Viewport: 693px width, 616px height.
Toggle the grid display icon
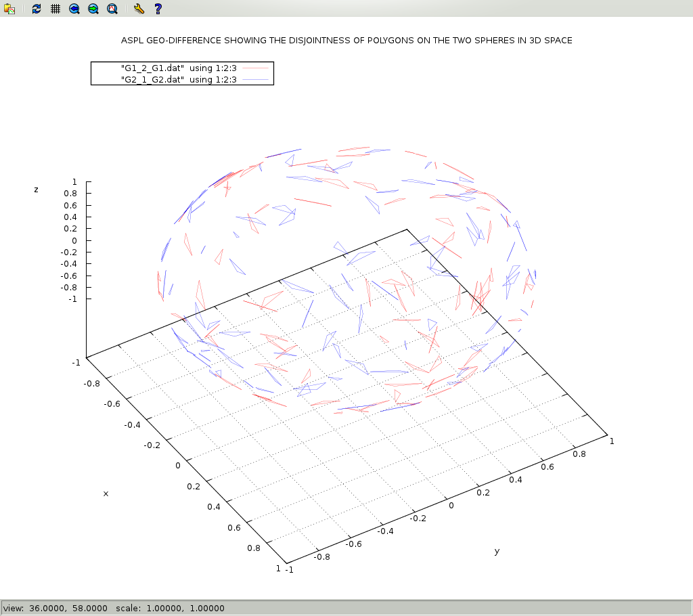(x=55, y=9)
